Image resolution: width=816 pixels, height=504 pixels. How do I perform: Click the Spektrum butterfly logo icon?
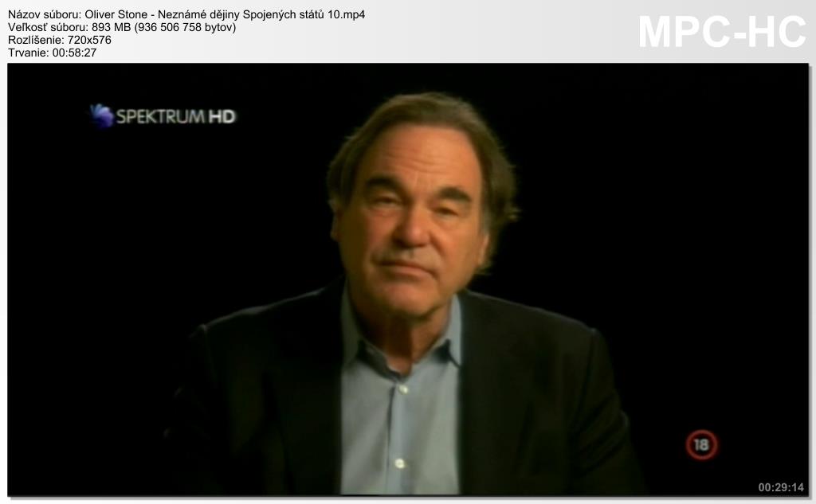click(x=102, y=115)
